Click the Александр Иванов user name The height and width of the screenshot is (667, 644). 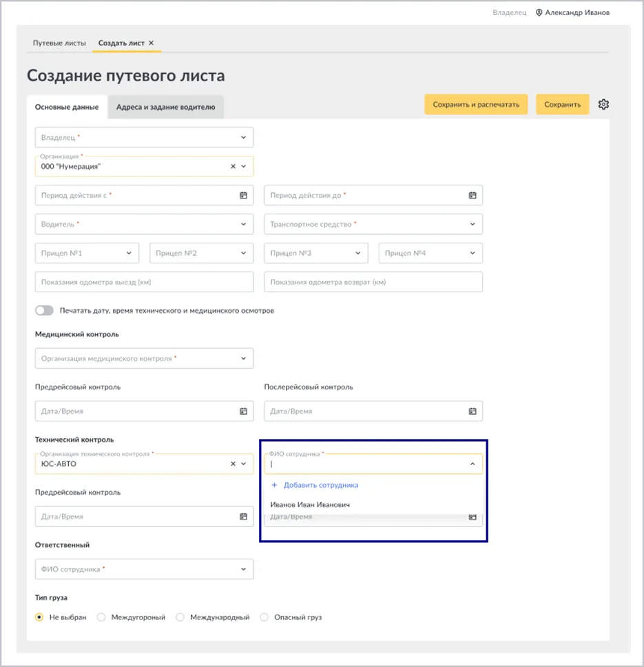(x=577, y=13)
